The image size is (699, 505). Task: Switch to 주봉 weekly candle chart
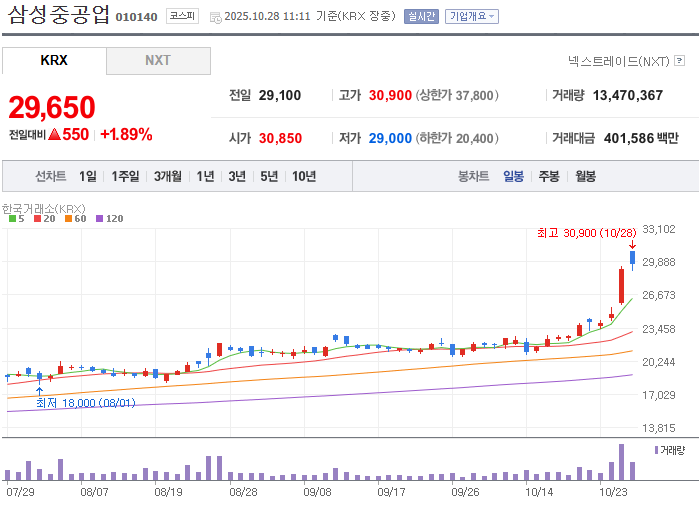point(549,177)
